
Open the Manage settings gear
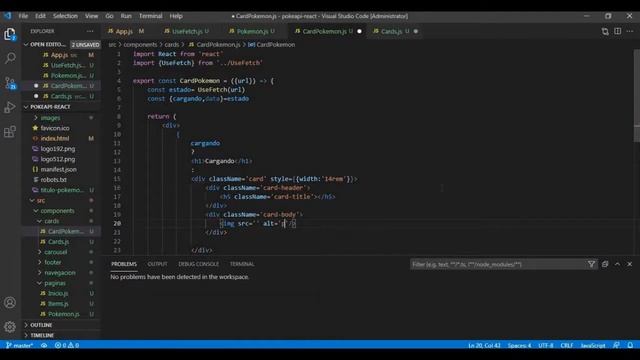tap(10, 327)
